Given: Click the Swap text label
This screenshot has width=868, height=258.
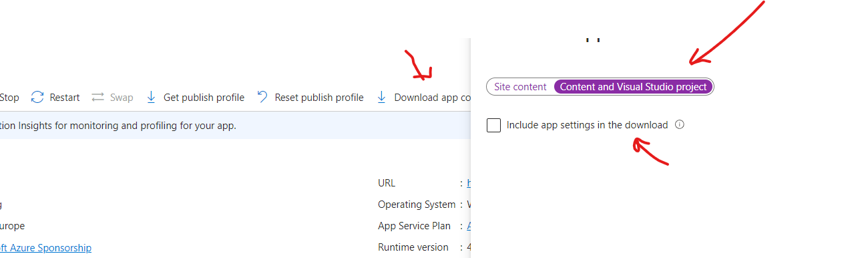Looking at the screenshot, I should point(122,98).
